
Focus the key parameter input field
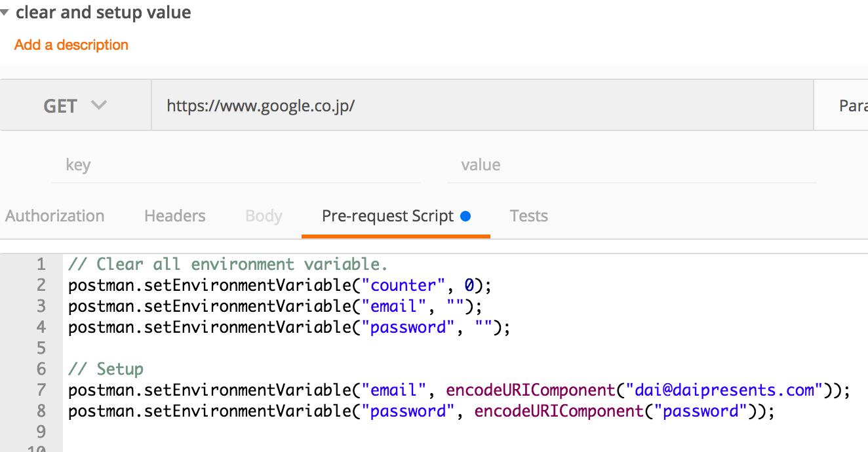[236, 165]
